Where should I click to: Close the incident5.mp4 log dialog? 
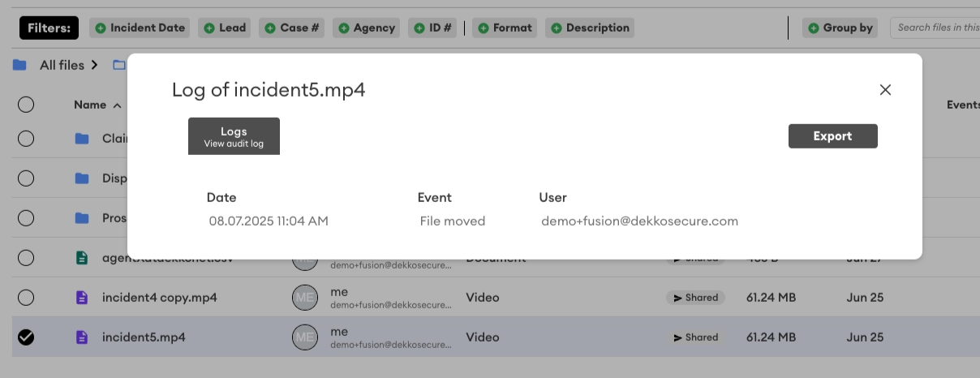pyautogui.click(x=885, y=90)
